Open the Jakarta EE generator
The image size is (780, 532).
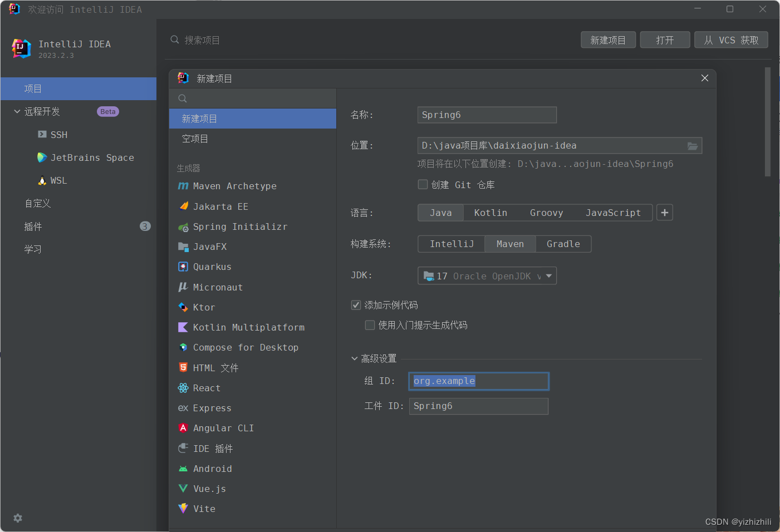pyautogui.click(x=220, y=206)
